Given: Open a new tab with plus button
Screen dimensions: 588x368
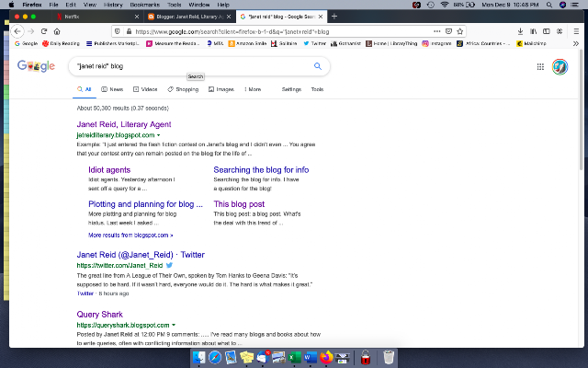Looking at the screenshot, I should [334, 17].
